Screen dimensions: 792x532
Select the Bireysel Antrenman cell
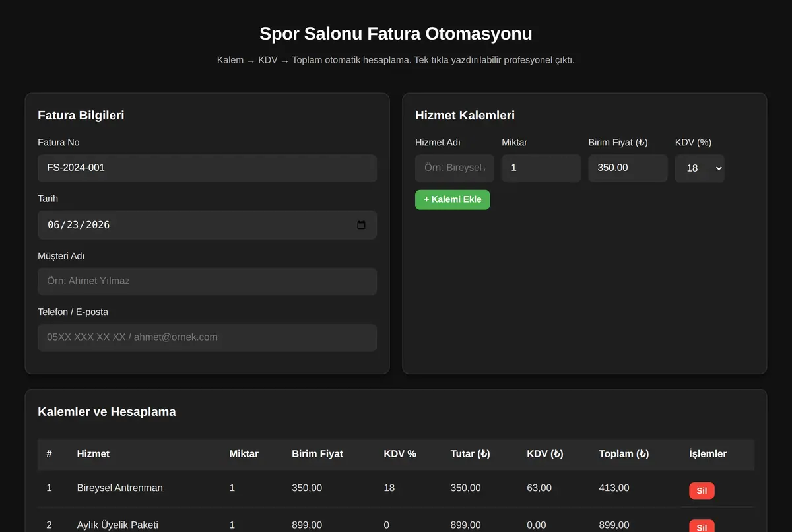(120, 488)
